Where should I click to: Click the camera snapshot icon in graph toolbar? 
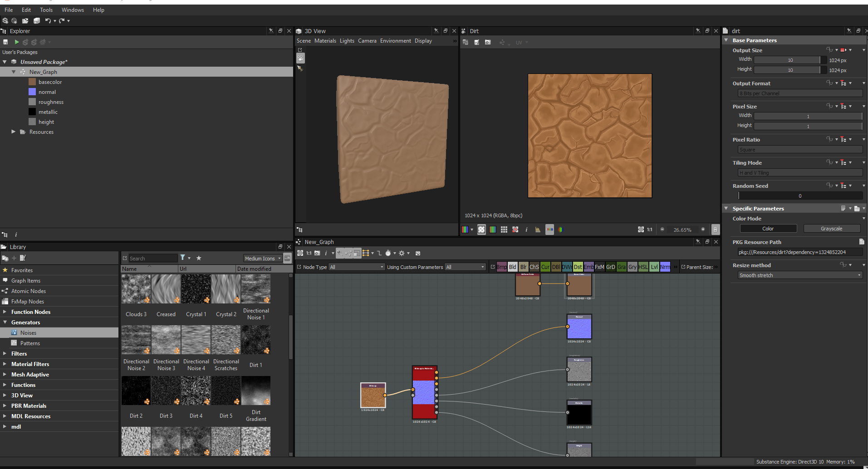[318, 253]
